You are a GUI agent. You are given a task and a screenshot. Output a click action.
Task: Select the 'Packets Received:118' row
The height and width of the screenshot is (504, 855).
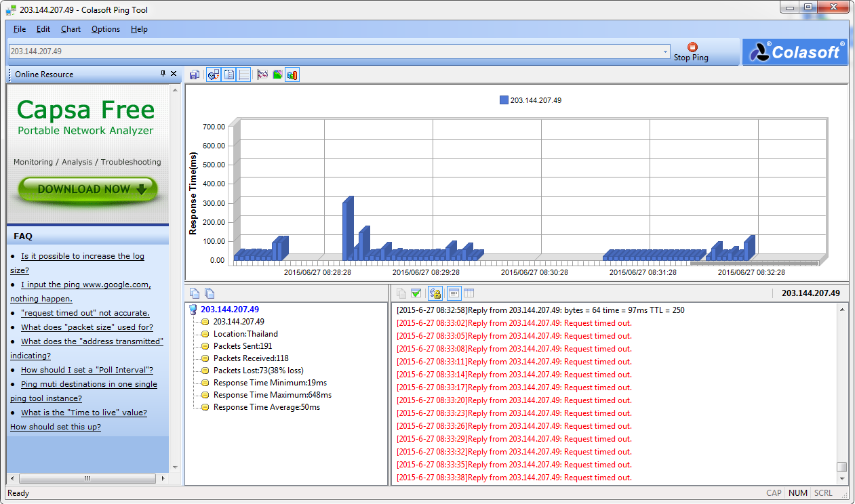tap(251, 358)
